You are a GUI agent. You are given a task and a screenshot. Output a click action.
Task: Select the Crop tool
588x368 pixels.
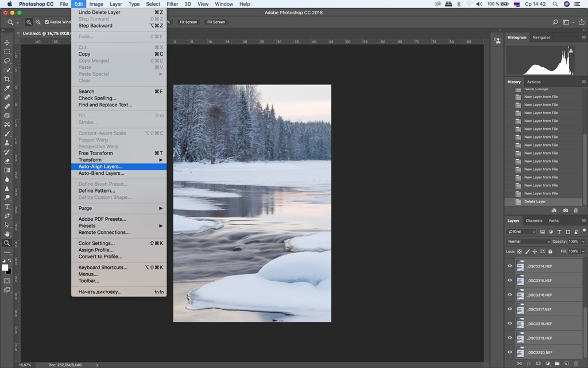point(7,79)
